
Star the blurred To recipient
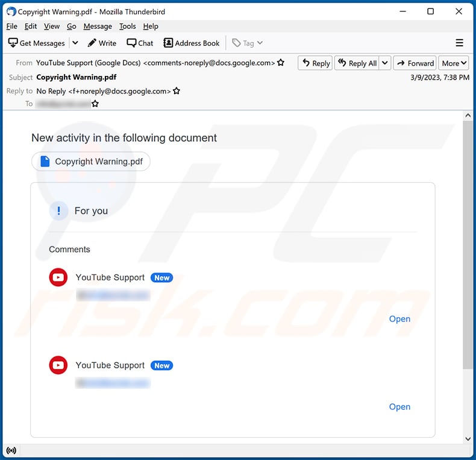click(95, 104)
